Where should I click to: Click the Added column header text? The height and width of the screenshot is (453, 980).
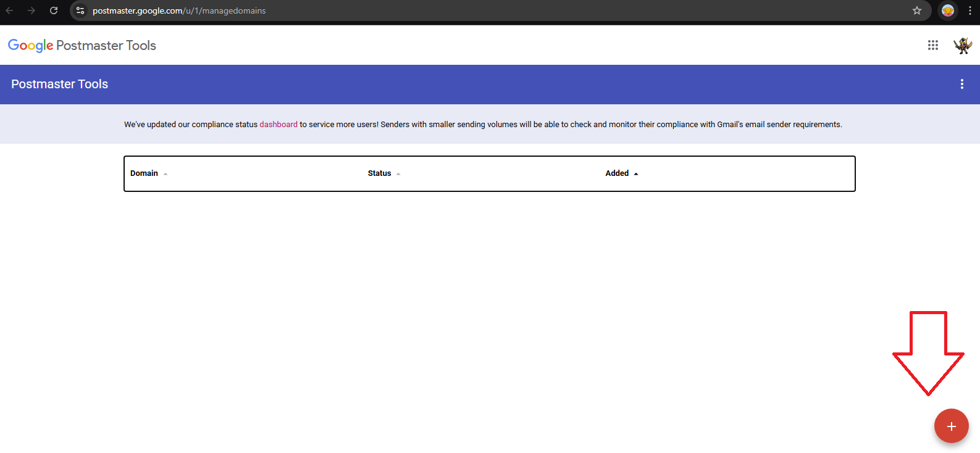pyautogui.click(x=616, y=173)
